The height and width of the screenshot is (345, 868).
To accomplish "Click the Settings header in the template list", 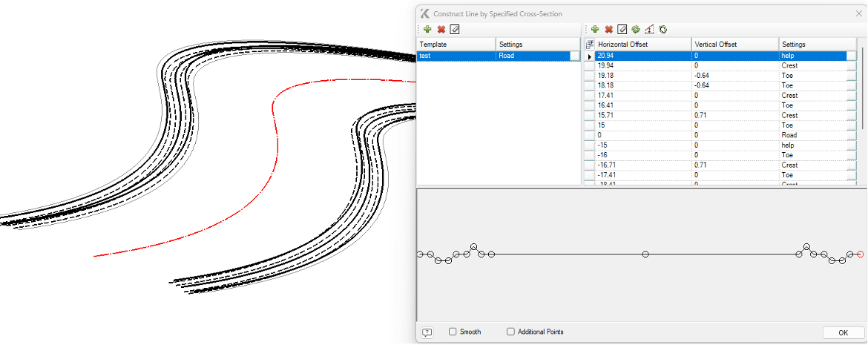I will [538, 45].
